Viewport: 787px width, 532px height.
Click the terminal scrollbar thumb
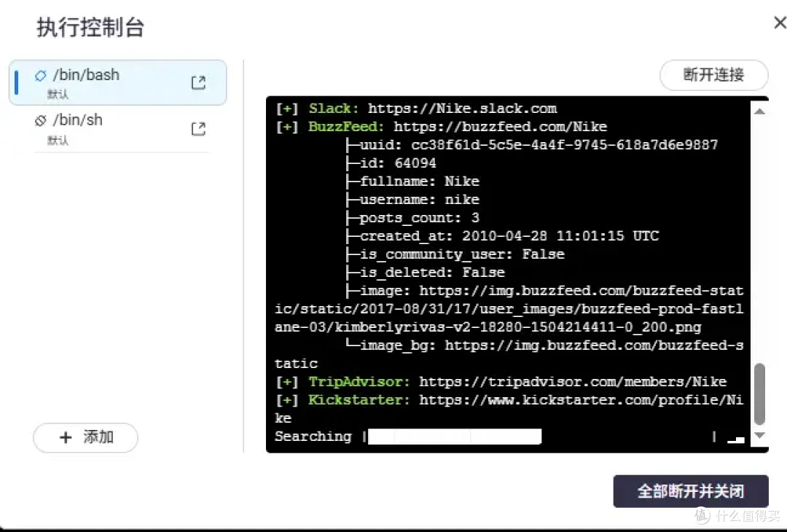[x=760, y=394]
